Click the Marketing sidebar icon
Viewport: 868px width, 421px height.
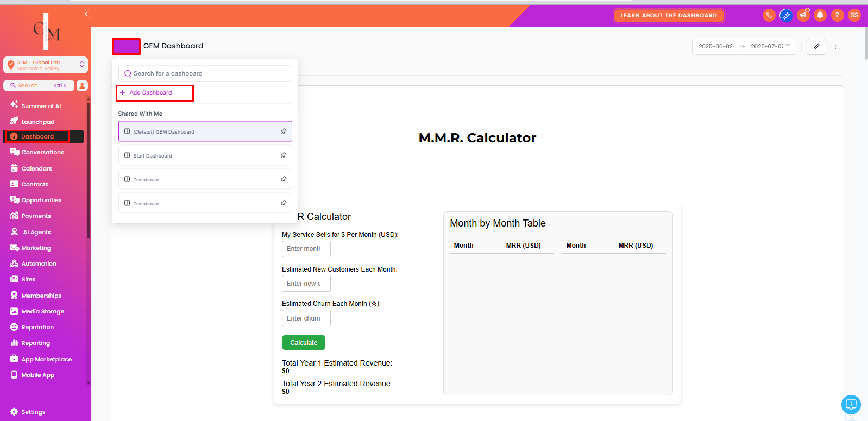pos(14,248)
